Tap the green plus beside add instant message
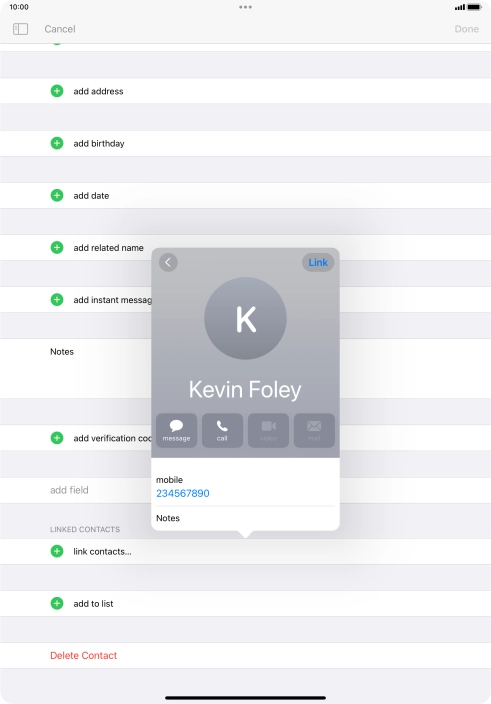 coord(57,299)
